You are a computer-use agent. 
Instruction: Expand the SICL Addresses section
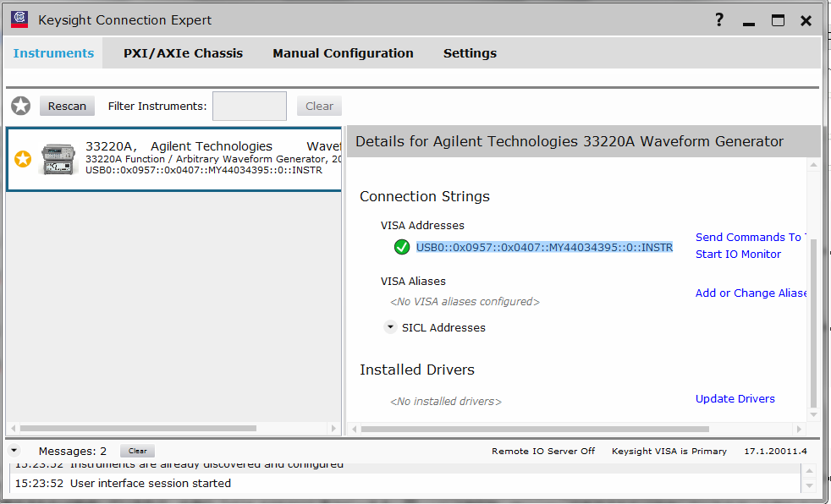click(x=390, y=326)
